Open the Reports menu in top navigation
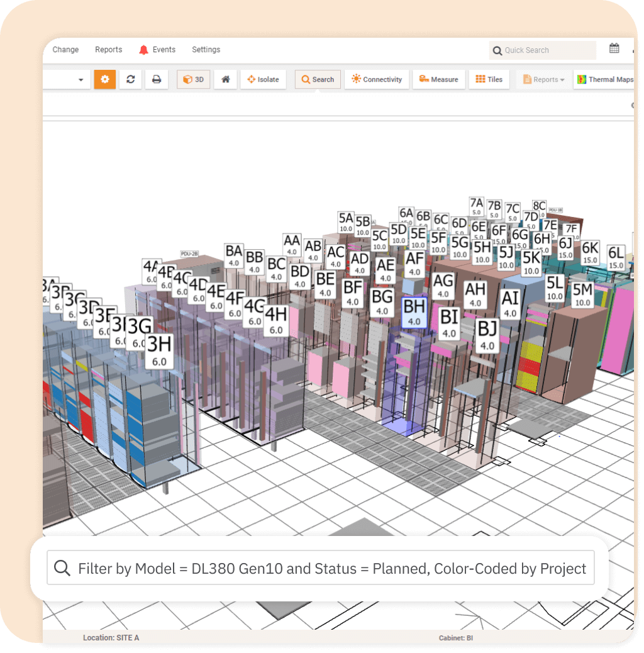Screen dimensions: 644x653 pos(108,50)
